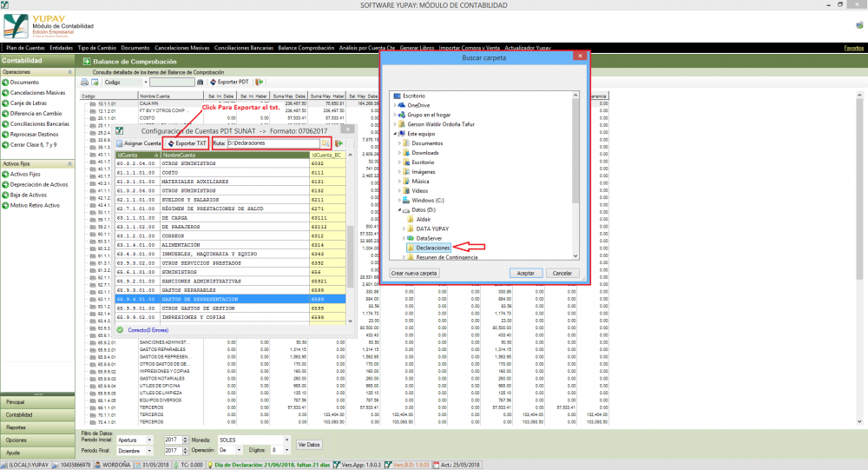Screen dimensions: 868x470
Task: Expand the OneDrive node in folder tree
Action: [x=395, y=105]
